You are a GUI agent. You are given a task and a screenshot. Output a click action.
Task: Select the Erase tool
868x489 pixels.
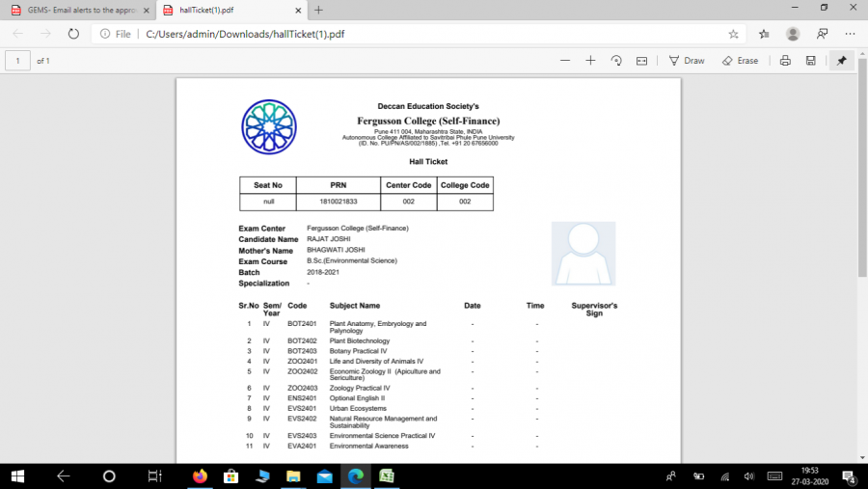740,61
